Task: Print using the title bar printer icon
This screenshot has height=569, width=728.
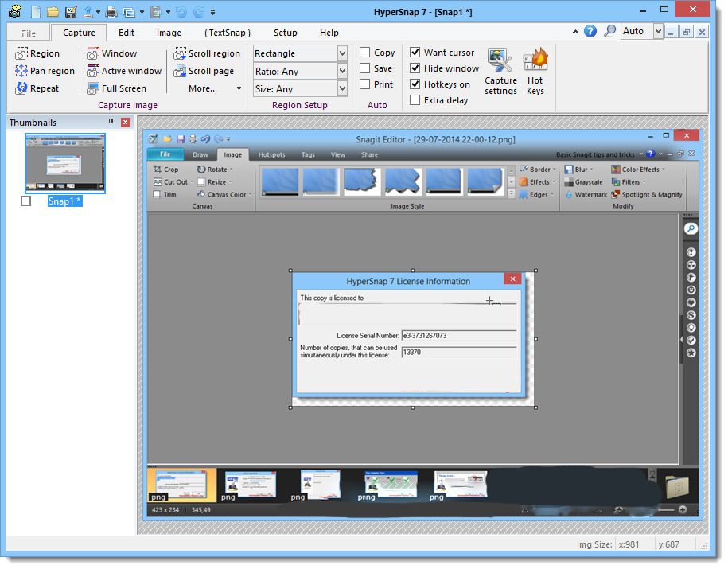Action: (x=111, y=12)
